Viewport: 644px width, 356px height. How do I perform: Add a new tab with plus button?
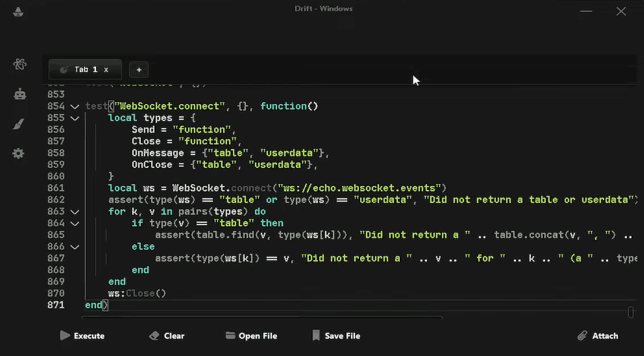(139, 69)
